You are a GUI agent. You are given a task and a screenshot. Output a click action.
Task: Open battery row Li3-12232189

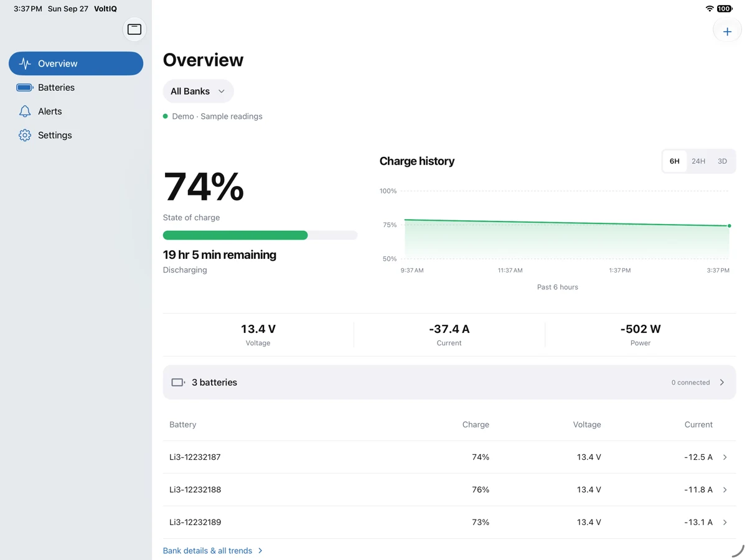[449, 522]
